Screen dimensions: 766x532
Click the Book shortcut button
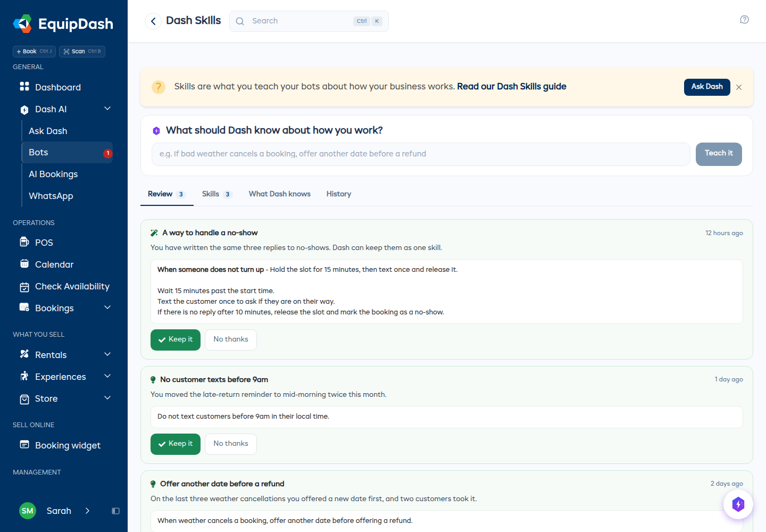click(34, 52)
